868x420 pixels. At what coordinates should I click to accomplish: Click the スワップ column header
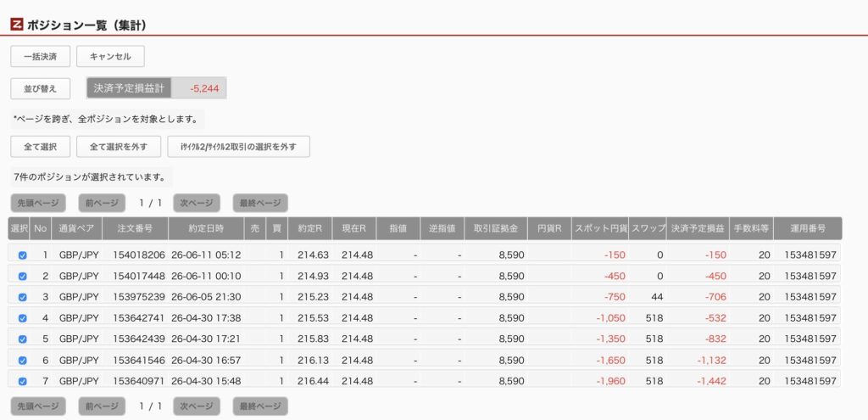(x=648, y=228)
